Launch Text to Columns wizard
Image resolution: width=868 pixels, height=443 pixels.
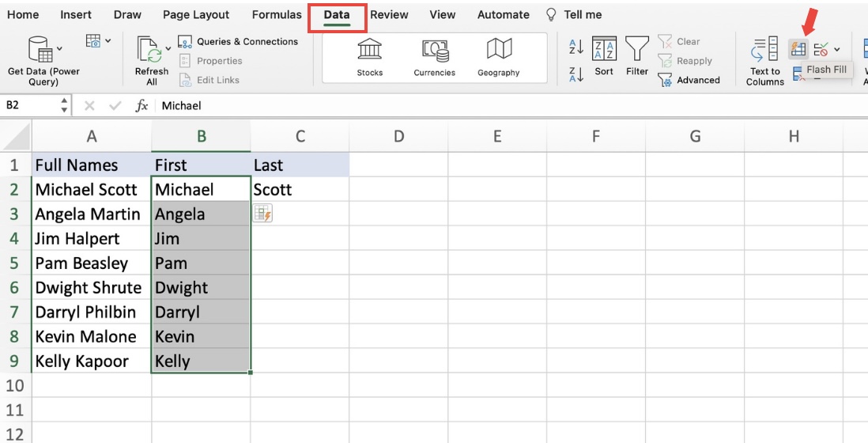[x=765, y=61]
